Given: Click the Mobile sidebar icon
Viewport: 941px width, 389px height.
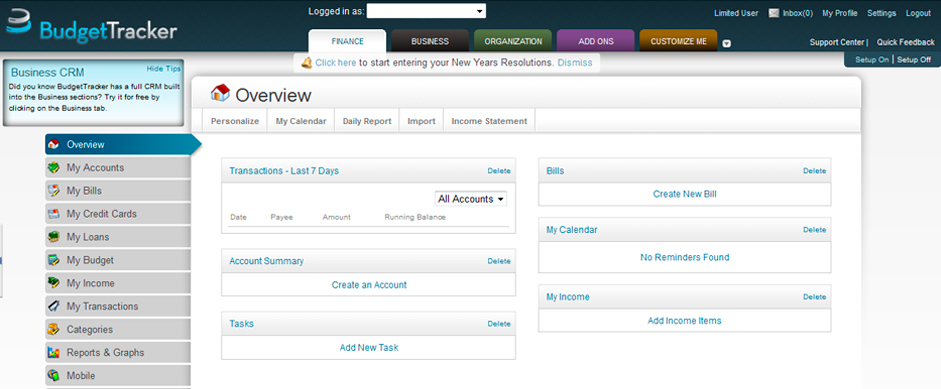Looking at the screenshot, I should pos(53,376).
